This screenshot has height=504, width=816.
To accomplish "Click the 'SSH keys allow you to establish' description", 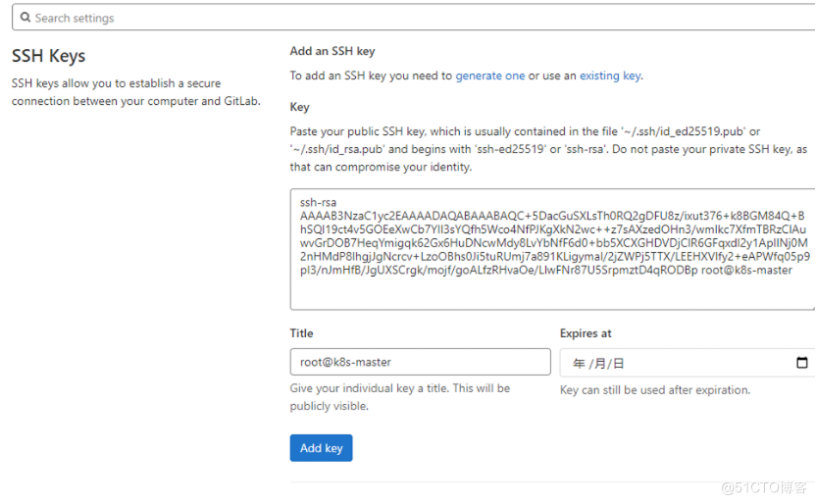I will tap(135, 92).
